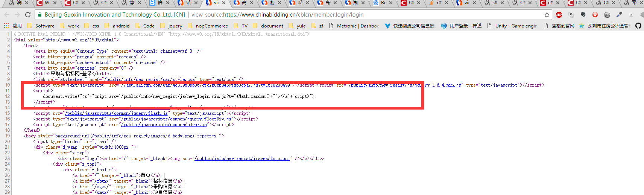This screenshot has width=644, height=195.
Task: Open the Adblock Plus (ABP) extension
Action: [559, 15]
